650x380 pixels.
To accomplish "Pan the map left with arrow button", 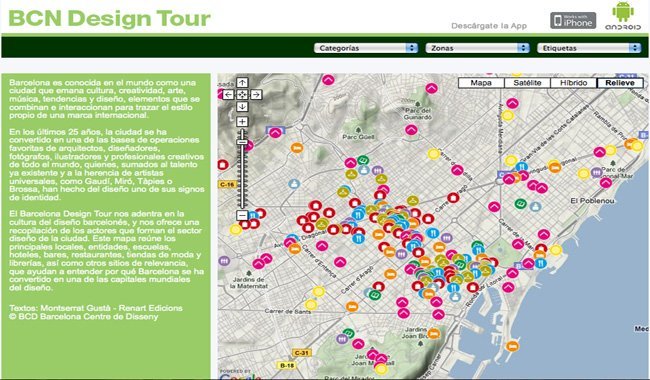I will coord(228,95).
